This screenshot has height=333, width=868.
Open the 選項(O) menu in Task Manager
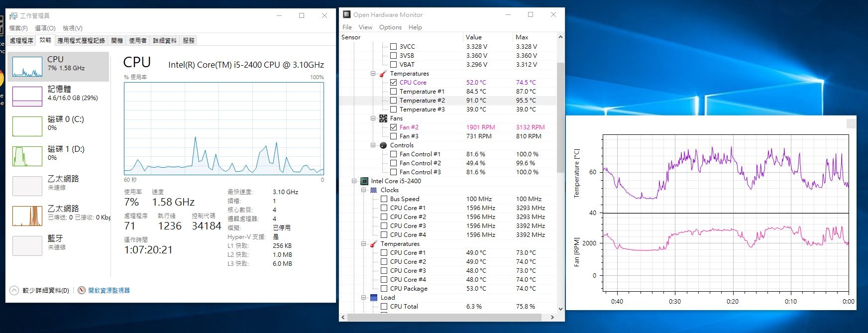pos(45,28)
